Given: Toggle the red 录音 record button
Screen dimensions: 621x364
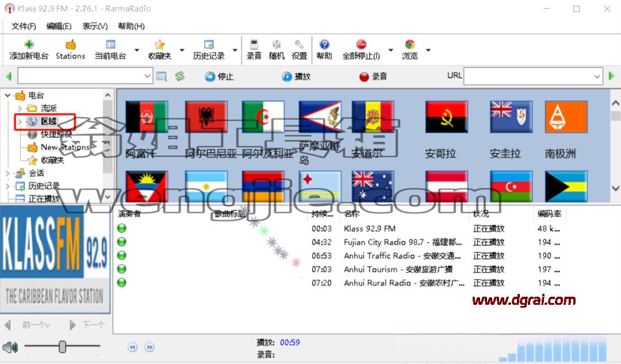Looking at the screenshot, I should 373,76.
